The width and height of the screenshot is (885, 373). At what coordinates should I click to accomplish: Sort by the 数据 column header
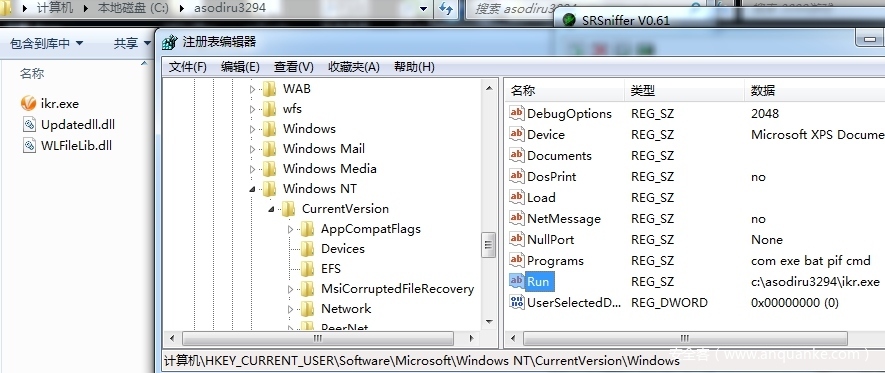(x=815, y=90)
